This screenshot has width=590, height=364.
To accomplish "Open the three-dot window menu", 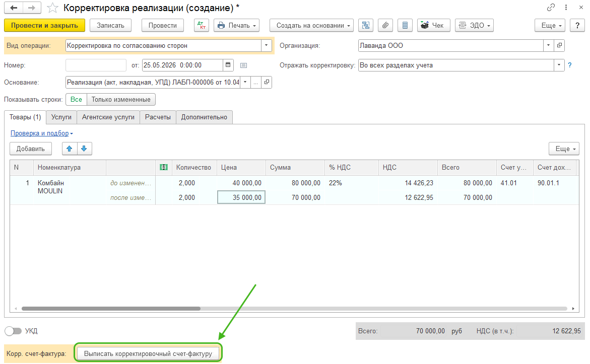I will click(x=566, y=7).
